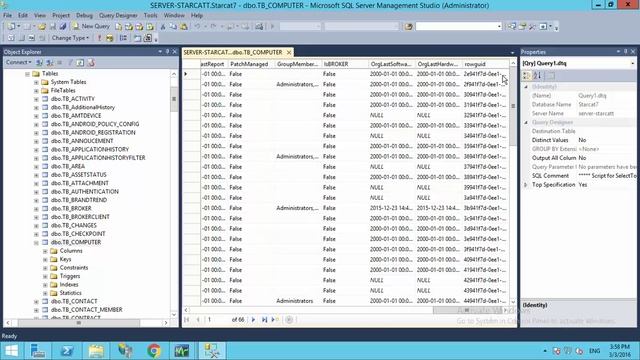640x360 pixels.
Task: Open the Edit menu
Action: pos(23,15)
